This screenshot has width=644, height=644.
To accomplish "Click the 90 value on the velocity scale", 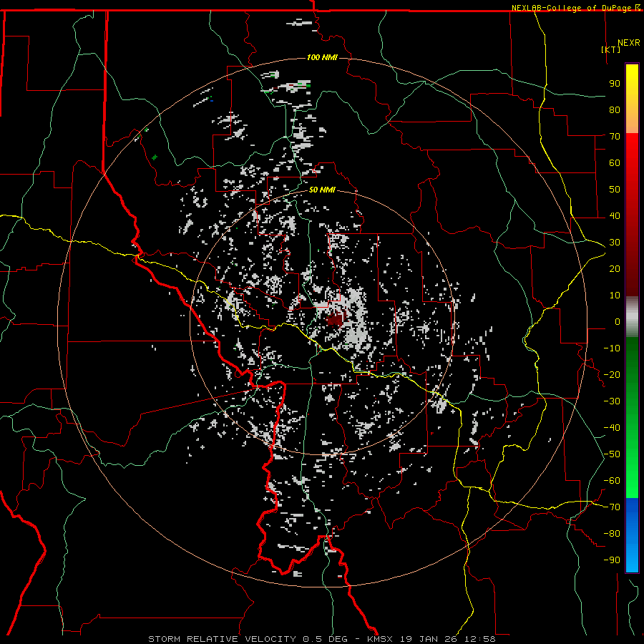I will point(615,84).
